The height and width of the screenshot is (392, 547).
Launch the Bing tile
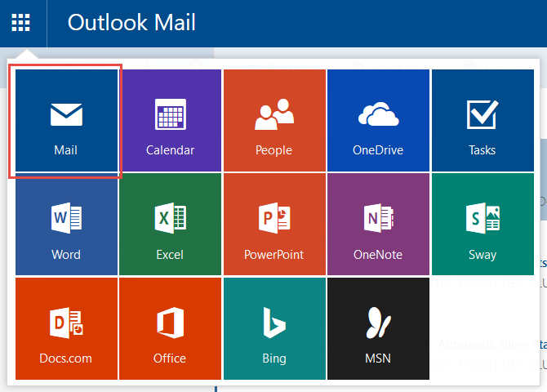point(274,328)
